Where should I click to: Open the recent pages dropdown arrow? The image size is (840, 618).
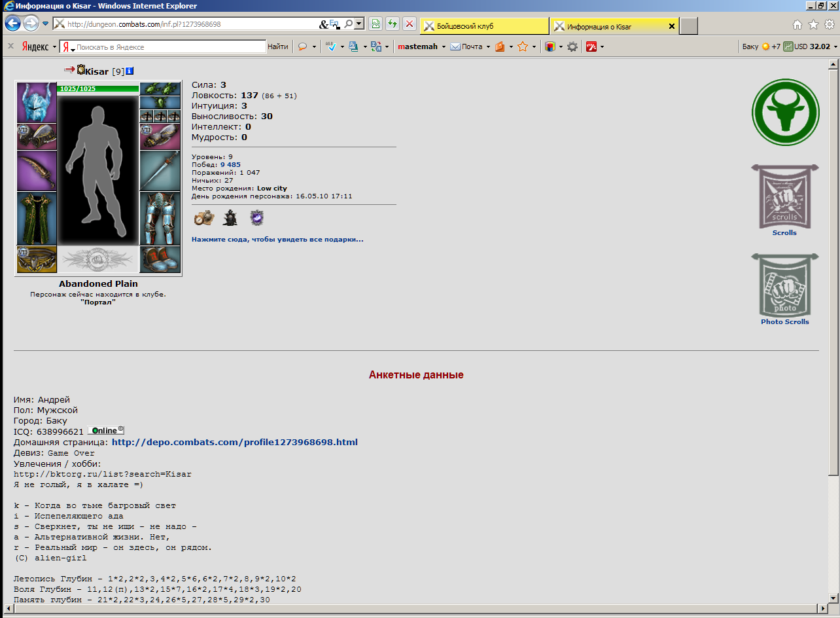45,24
